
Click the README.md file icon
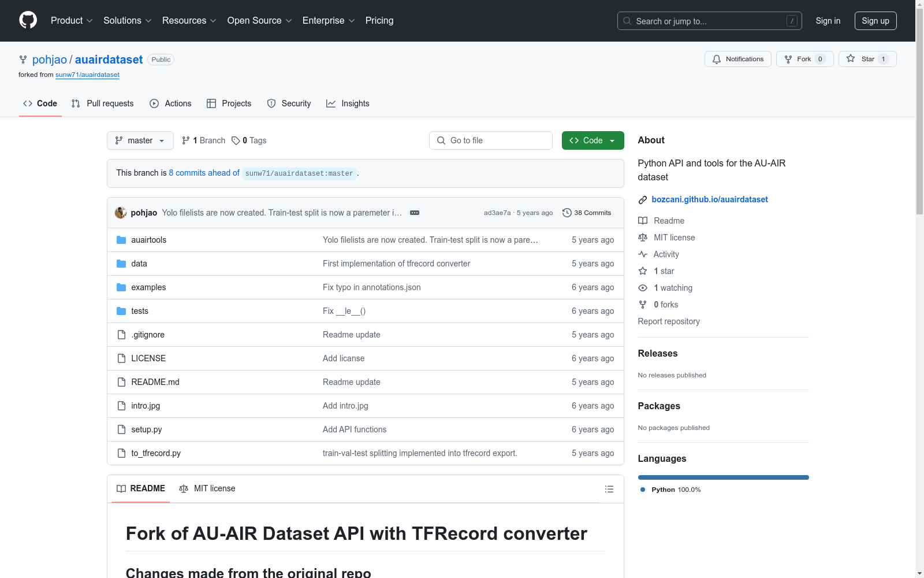(121, 382)
